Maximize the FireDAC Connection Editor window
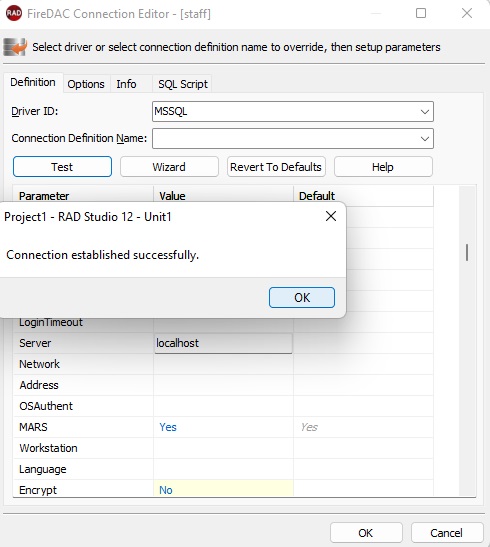This screenshot has height=547, width=490. [x=421, y=13]
